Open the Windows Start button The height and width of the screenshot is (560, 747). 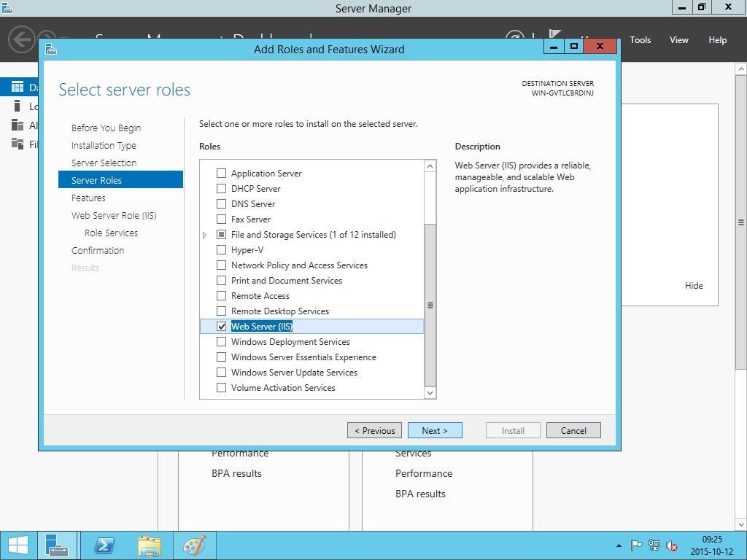point(18,545)
